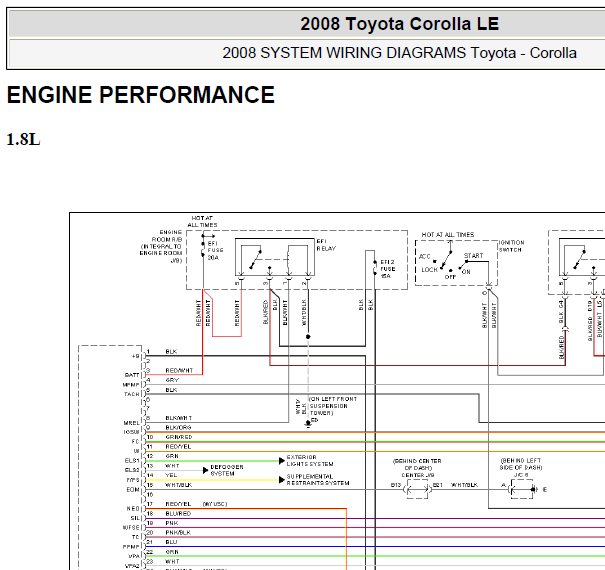Click the 'ELS1' terminal label
The image size is (605, 570).
pyautogui.click(x=132, y=461)
